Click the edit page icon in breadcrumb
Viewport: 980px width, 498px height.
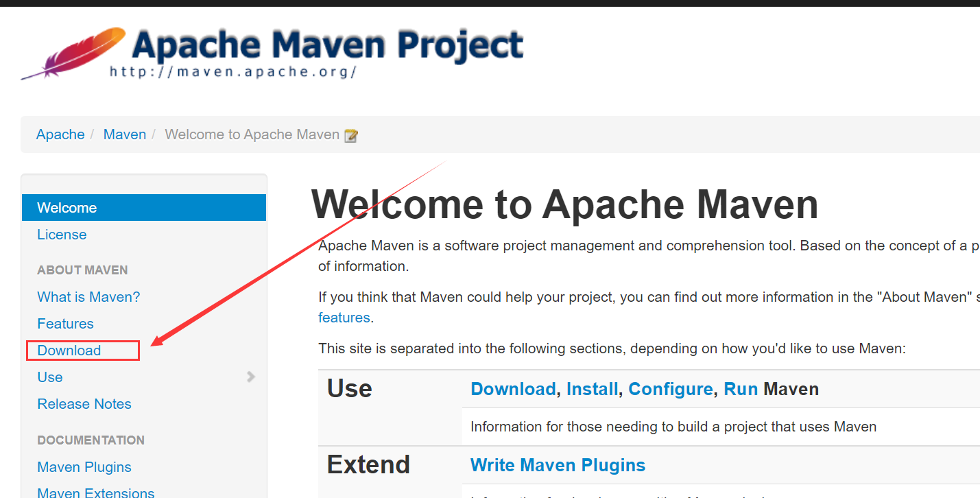(351, 135)
